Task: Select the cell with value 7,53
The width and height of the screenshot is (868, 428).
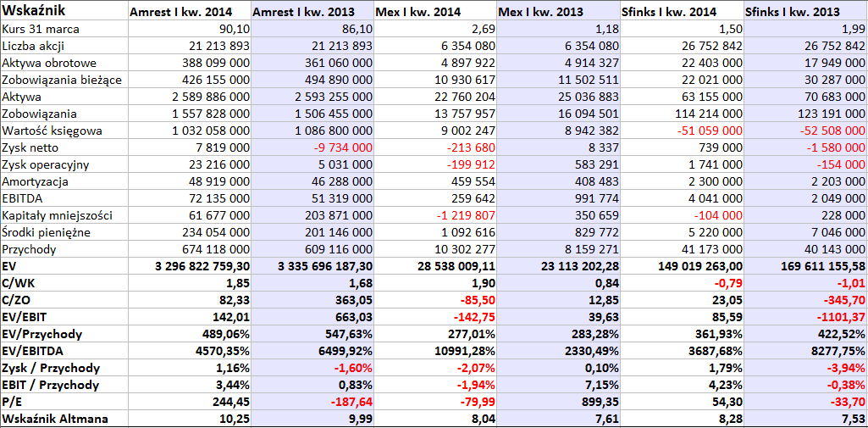Action: (x=806, y=419)
